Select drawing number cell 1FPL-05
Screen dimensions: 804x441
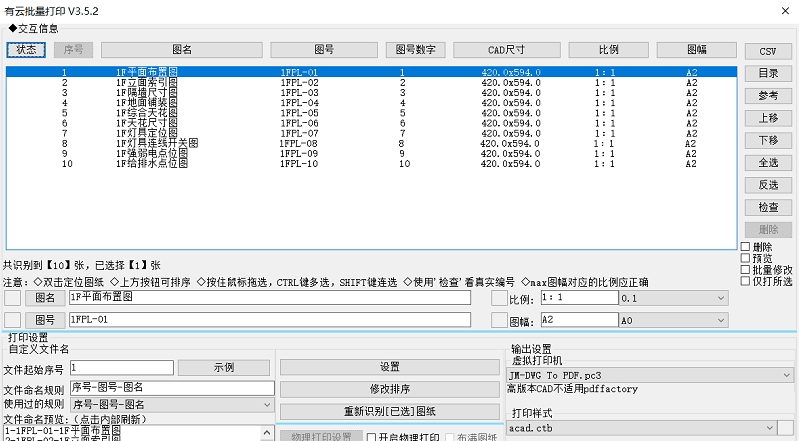(x=299, y=113)
